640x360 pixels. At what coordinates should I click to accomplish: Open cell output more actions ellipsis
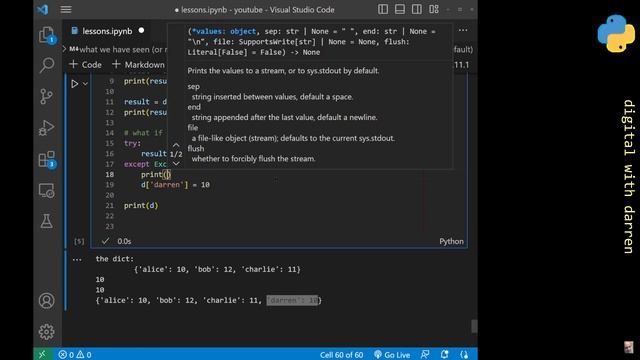(77, 259)
